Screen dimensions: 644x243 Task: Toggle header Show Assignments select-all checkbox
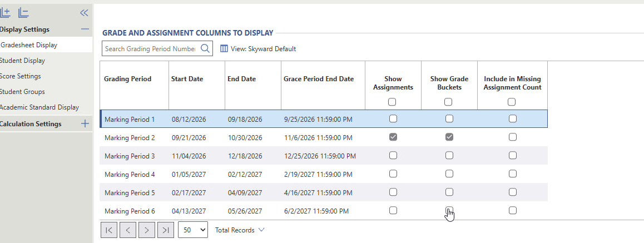click(x=392, y=102)
